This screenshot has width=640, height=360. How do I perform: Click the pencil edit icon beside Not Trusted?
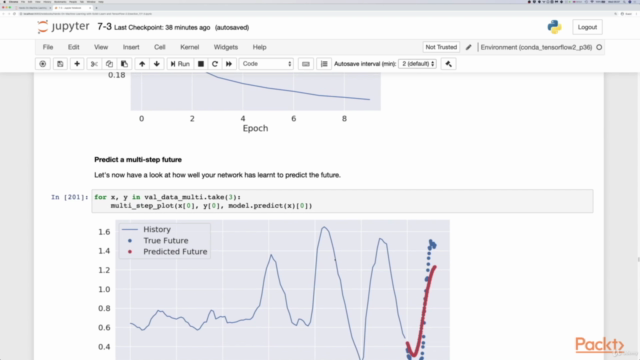469,47
